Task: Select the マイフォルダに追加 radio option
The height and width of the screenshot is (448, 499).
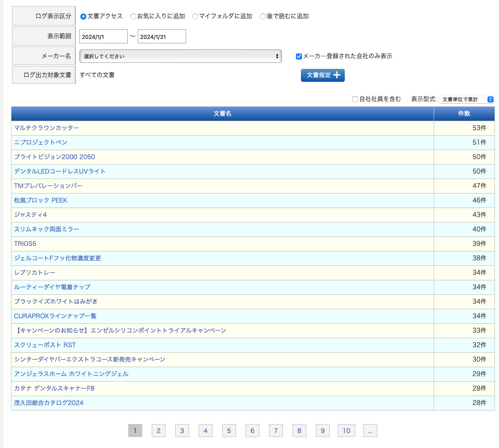Action: pyautogui.click(x=195, y=16)
